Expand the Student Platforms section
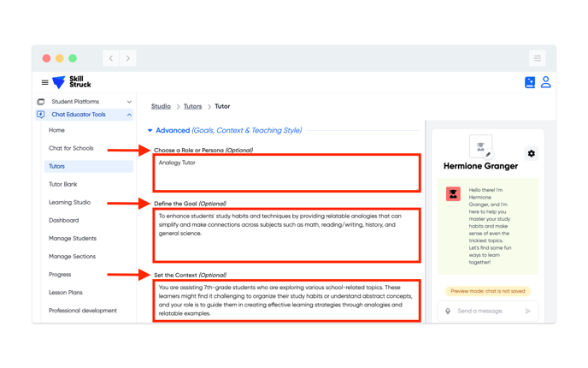 tap(129, 102)
